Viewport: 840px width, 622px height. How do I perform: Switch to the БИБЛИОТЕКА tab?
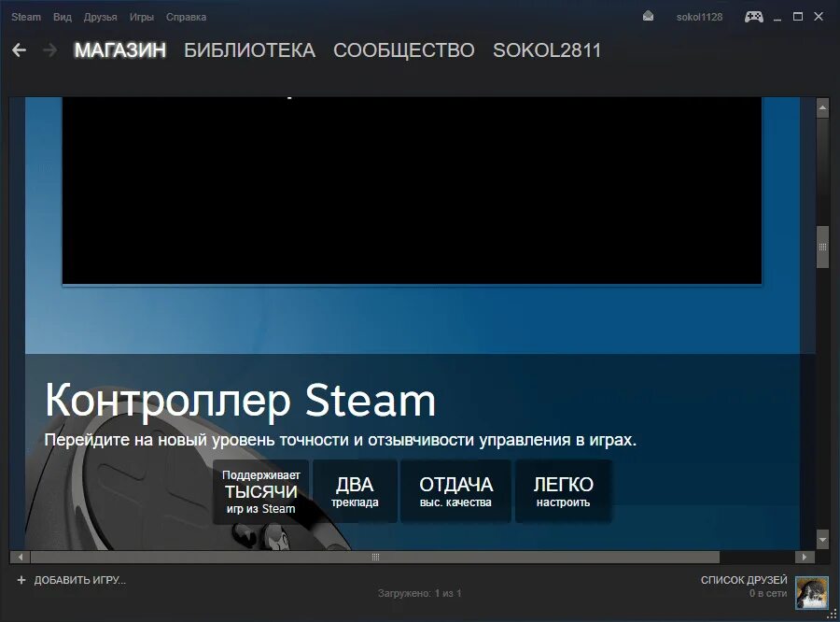point(249,50)
